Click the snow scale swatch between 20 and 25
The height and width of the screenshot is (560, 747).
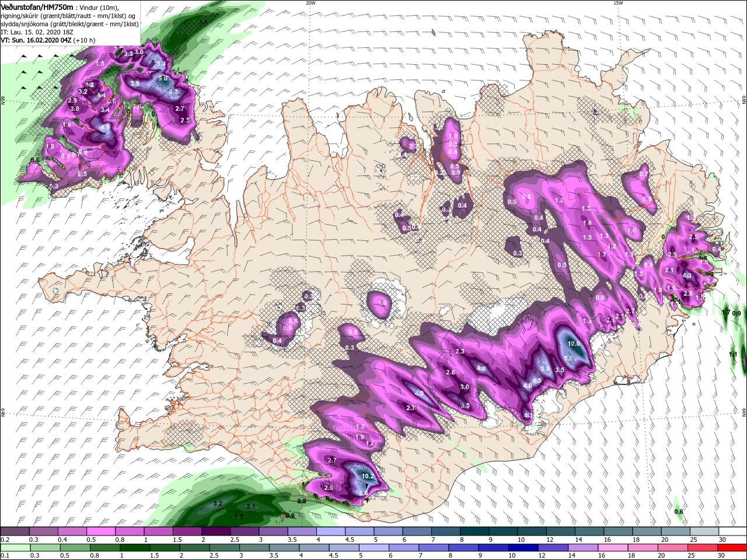(675, 531)
